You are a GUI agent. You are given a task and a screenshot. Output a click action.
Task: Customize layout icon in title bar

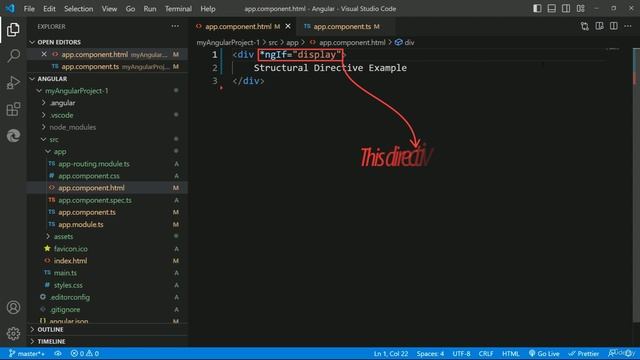click(x=580, y=9)
